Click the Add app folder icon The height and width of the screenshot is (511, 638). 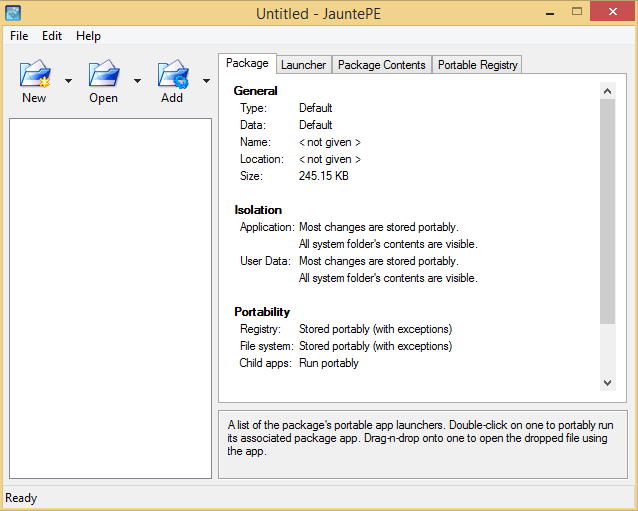(173, 73)
